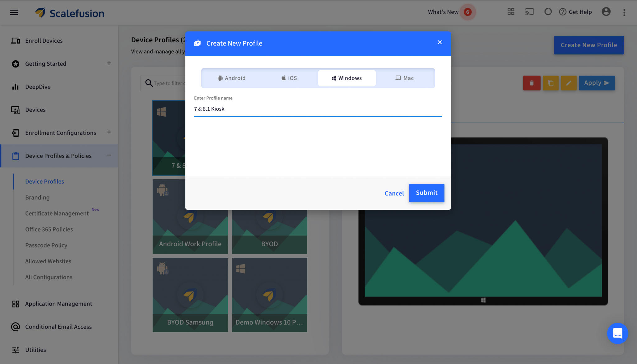This screenshot has height=364, width=637.
Task: Open the intercom chat bubble
Action: click(617, 333)
